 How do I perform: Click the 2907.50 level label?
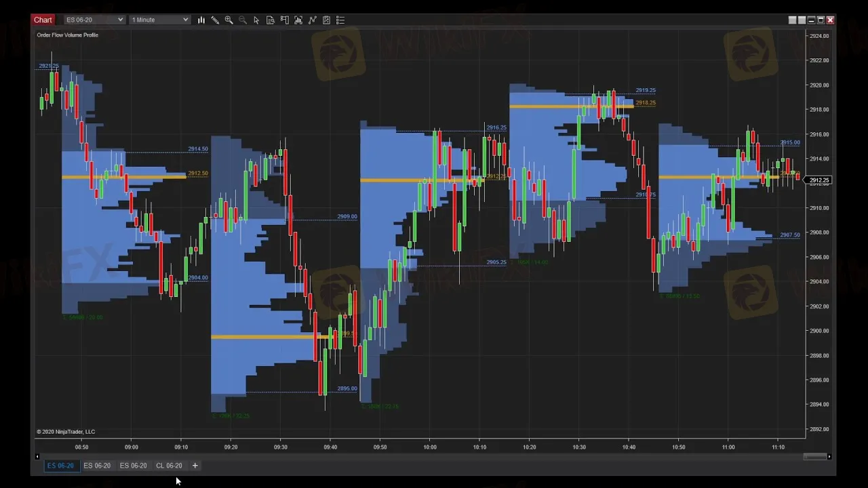click(x=790, y=235)
